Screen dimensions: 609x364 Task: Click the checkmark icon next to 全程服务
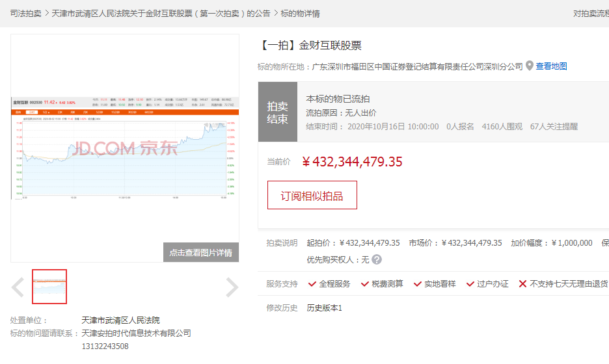pyautogui.click(x=312, y=284)
